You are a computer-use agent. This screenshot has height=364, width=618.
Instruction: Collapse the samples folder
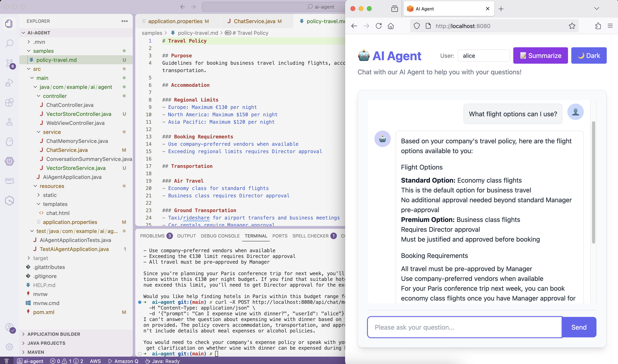coord(43,51)
